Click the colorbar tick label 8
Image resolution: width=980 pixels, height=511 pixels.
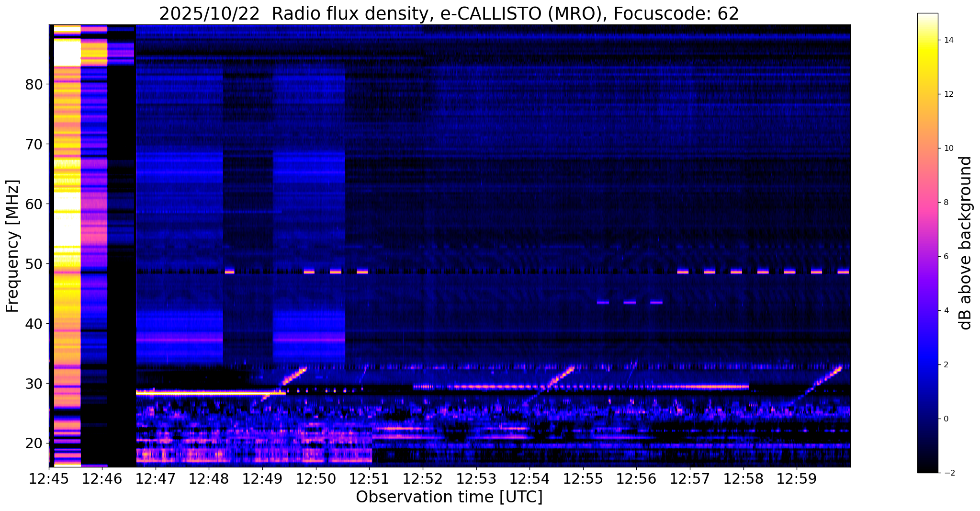pyautogui.click(x=946, y=203)
